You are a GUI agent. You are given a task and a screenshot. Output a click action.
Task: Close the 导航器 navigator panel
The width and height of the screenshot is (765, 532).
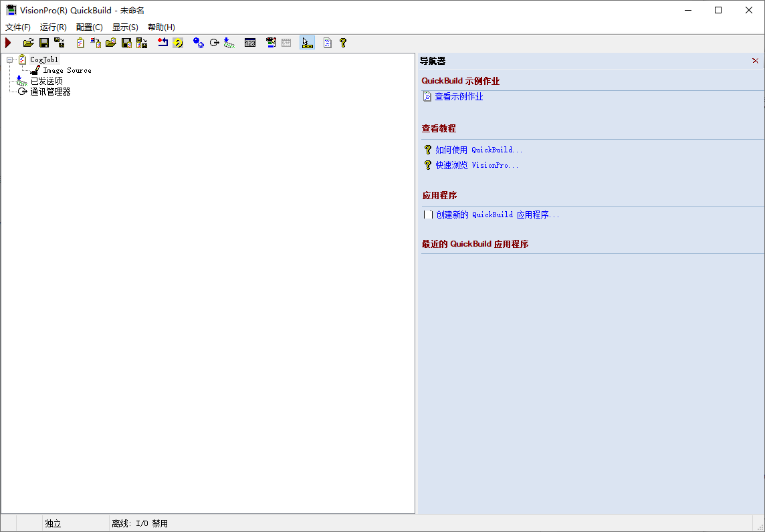(755, 60)
